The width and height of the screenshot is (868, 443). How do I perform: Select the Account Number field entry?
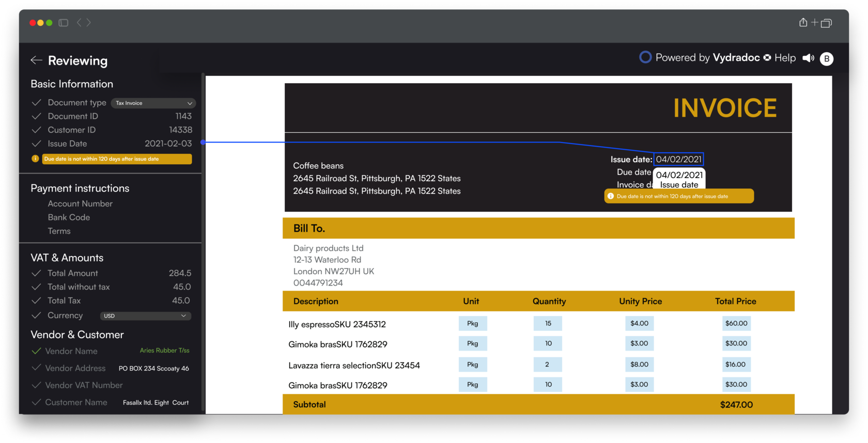pos(80,204)
